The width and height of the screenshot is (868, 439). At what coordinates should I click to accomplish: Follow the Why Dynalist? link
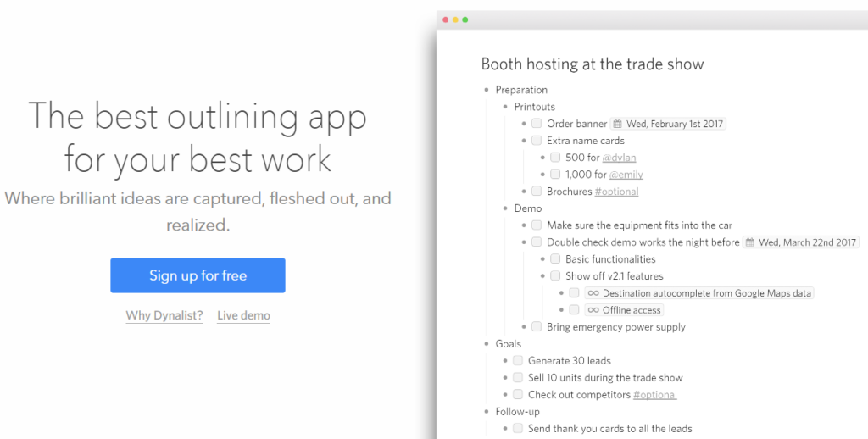(x=164, y=315)
